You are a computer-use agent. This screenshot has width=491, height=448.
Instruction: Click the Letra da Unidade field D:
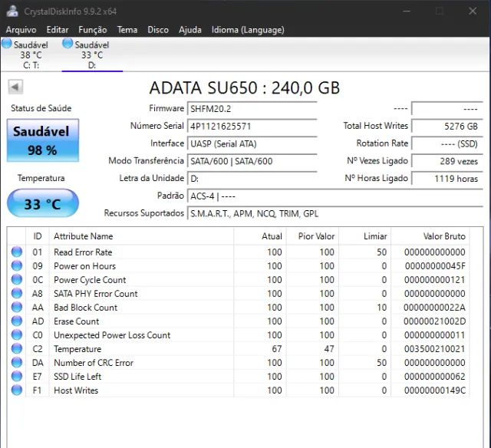pos(252,179)
